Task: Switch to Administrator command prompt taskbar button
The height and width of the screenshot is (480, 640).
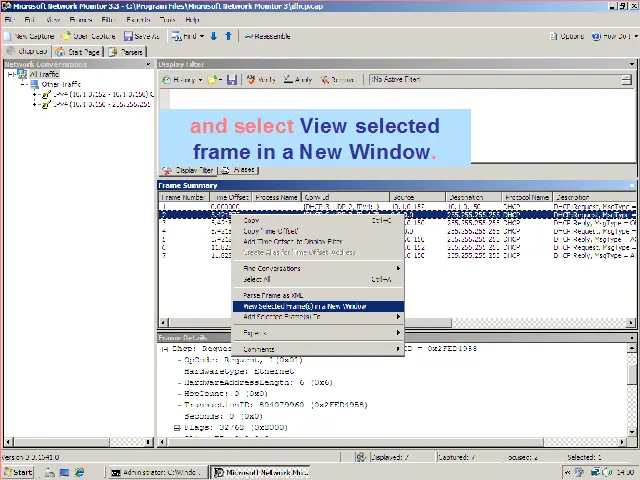Action: pyautogui.click(x=156, y=472)
